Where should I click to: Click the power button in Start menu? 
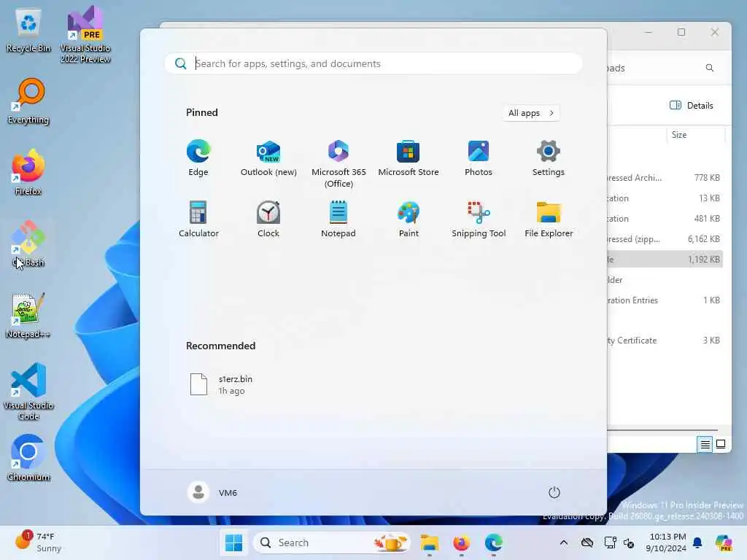554,492
